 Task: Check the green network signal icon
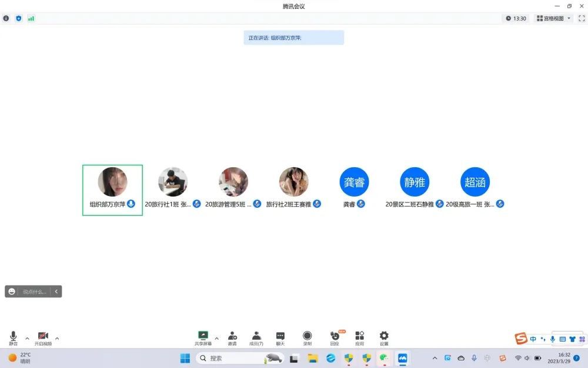tap(31, 18)
